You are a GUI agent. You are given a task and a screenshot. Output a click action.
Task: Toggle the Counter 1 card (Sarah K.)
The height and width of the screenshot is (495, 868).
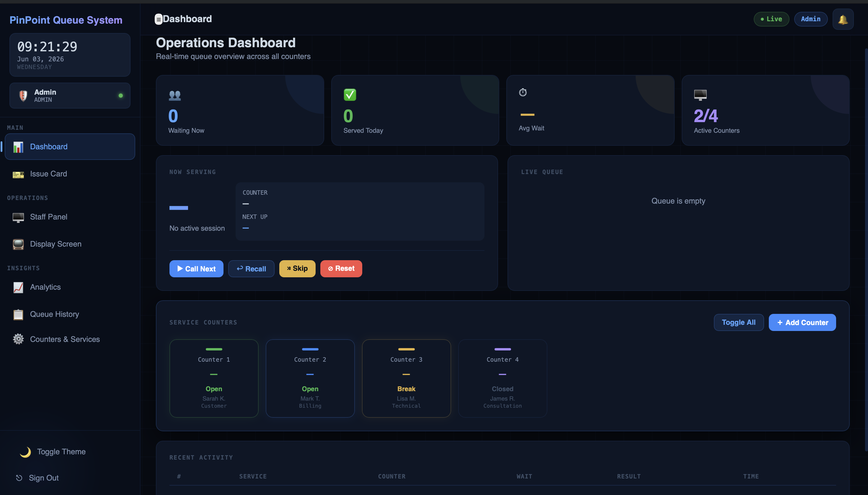214,378
